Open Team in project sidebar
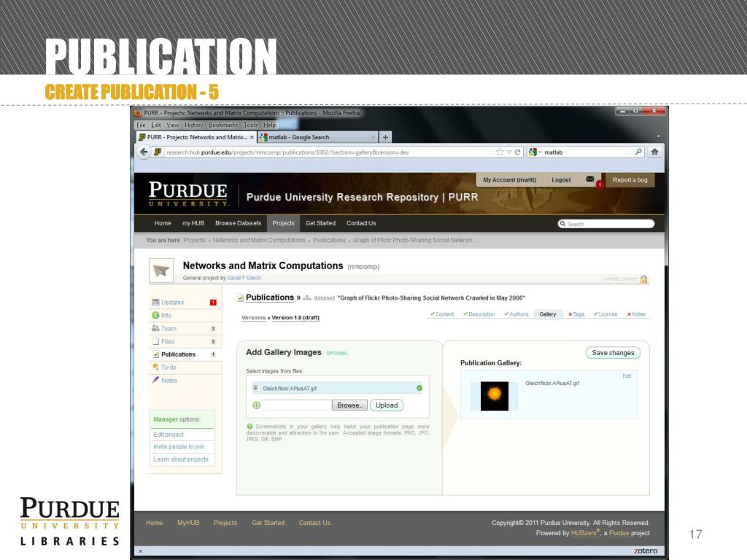 [169, 329]
